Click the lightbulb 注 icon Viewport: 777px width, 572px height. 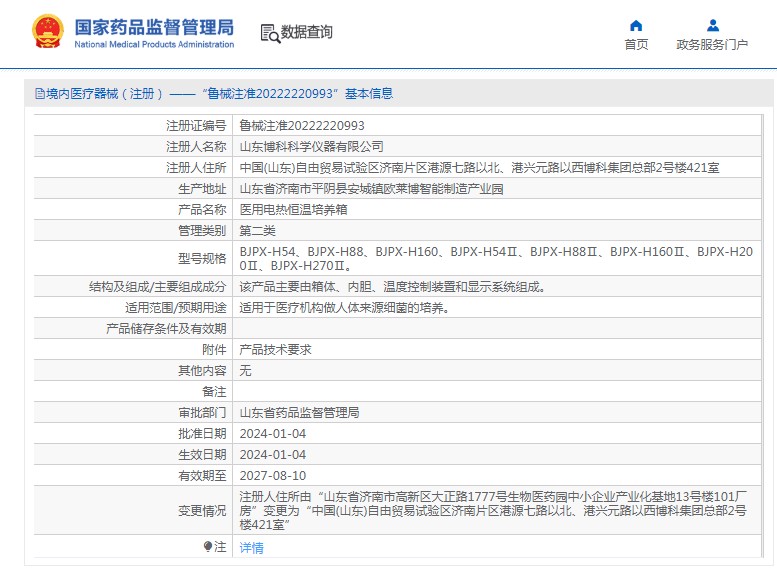point(208,547)
